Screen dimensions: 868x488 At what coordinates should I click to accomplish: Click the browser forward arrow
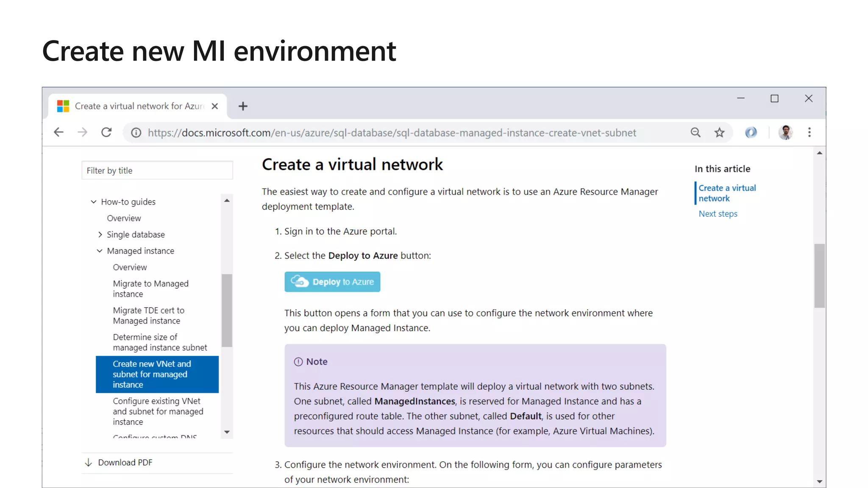(82, 133)
